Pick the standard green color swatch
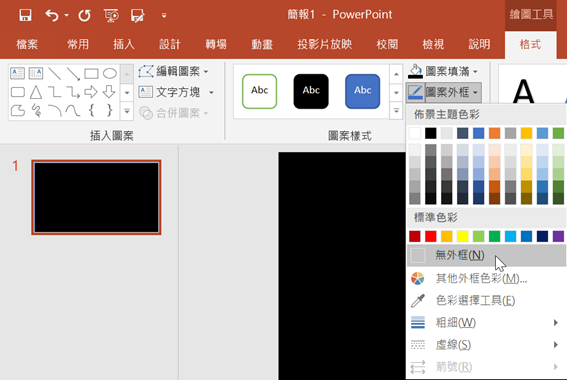567x380 pixels. tap(494, 236)
